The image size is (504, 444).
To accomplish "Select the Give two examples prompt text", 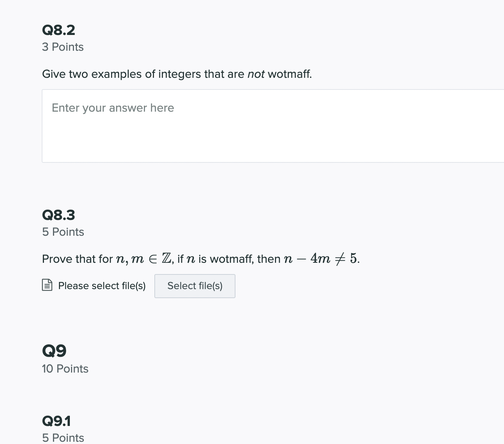I will click(177, 74).
